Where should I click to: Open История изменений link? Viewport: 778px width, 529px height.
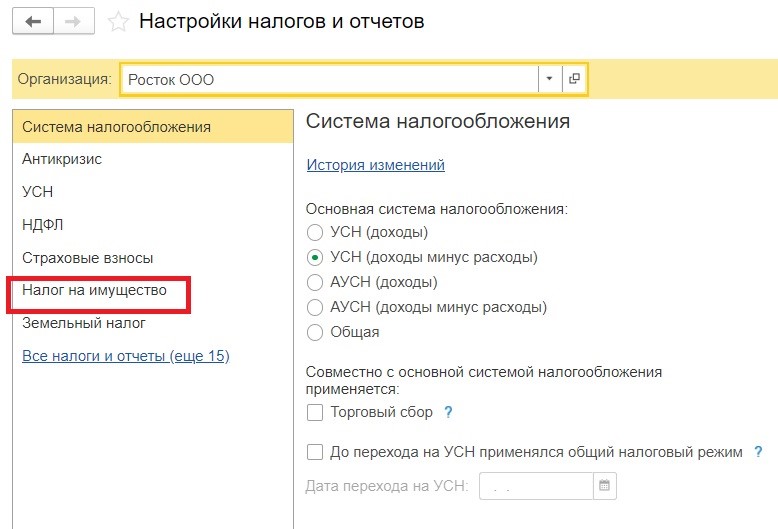pos(376,164)
